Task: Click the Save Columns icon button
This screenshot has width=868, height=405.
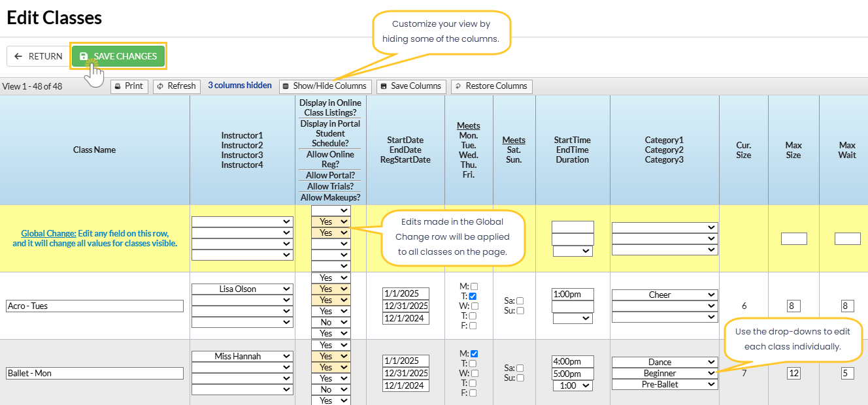Action: pos(411,86)
